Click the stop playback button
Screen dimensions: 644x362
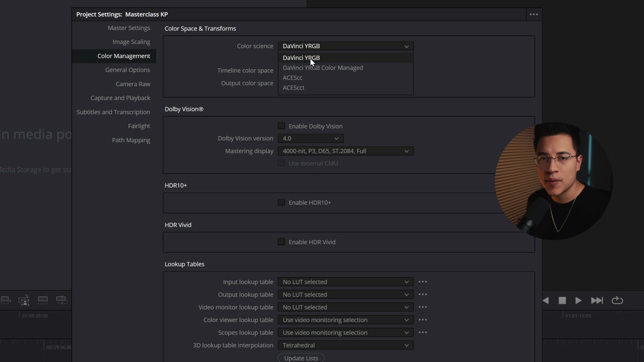tap(562, 301)
